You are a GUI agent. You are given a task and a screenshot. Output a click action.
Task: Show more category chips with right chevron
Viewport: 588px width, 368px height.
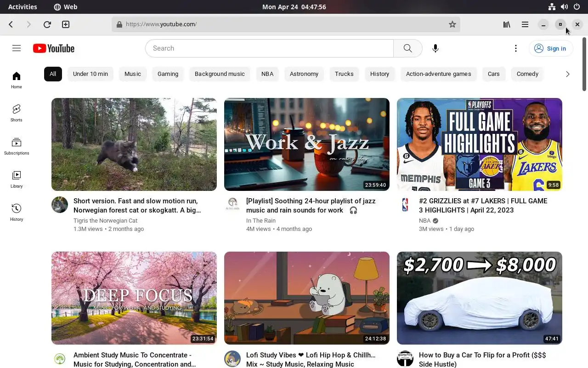[568, 74]
